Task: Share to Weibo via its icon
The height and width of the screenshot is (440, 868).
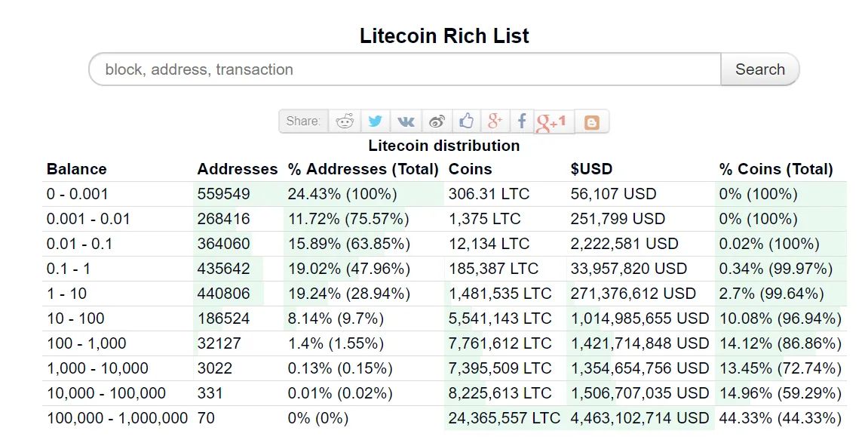Action: (437, 122)
